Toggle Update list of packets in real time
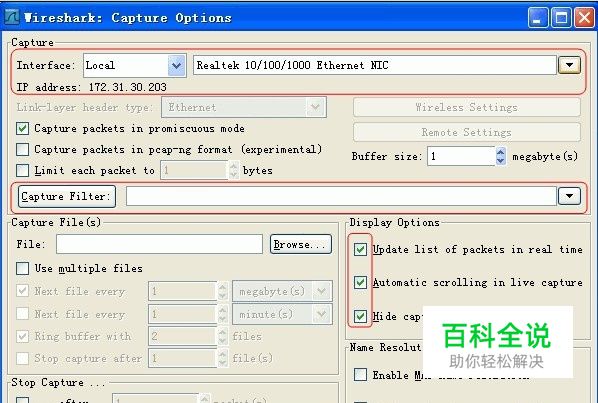Image resolution: width=598 pixels, height=403 pixels. coord(360,249)
